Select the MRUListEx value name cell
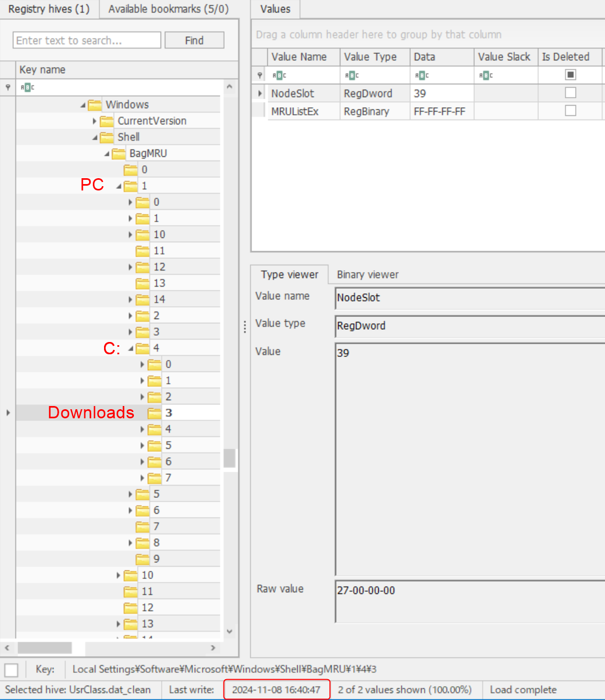Screen dimensions: 605x700 point(304,111)
